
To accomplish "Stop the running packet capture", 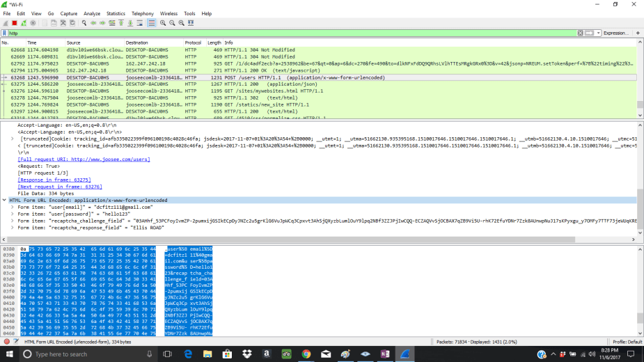I will (14, 23).
